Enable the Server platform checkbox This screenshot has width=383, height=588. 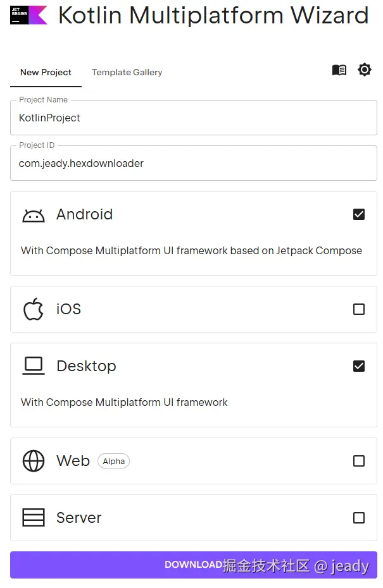pos(359,518)
